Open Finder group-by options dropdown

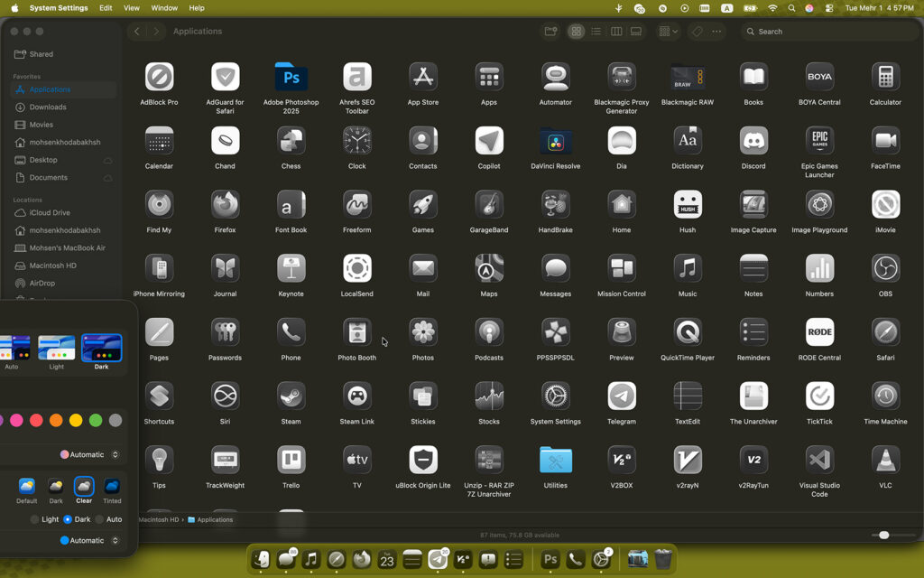(x=668, y=32)
